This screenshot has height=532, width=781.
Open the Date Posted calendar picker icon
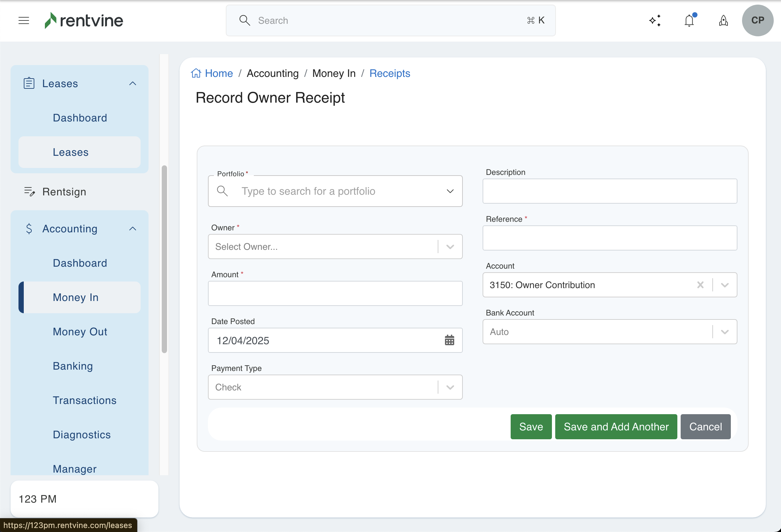[449, 341]
